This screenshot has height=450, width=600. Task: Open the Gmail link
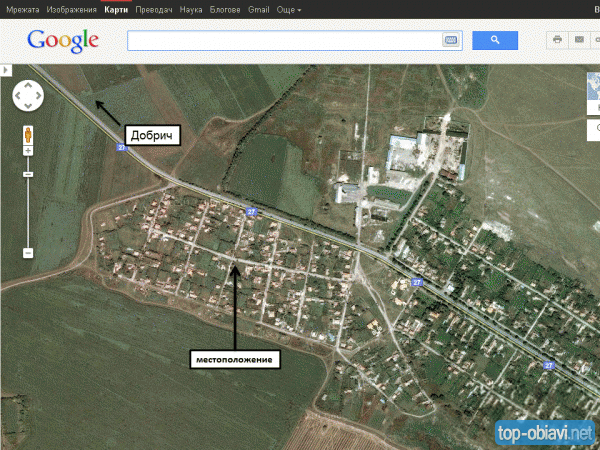(x=259, y=10)
